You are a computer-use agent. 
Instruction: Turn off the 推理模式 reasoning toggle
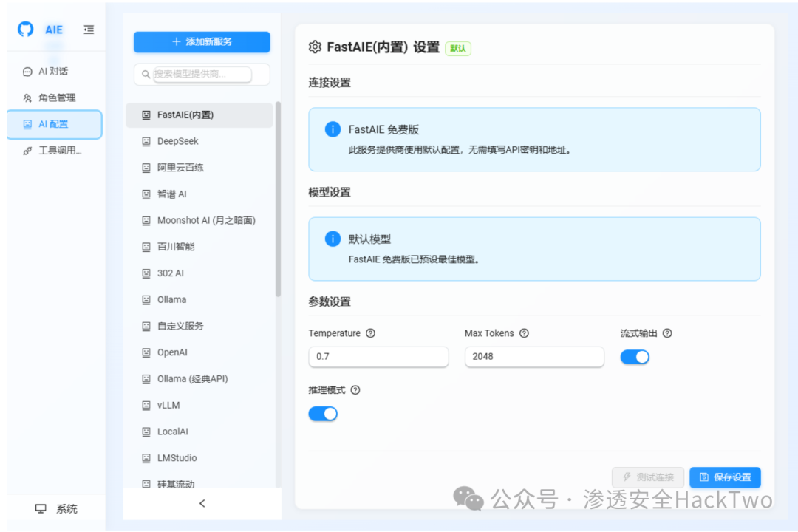(323, 413)
